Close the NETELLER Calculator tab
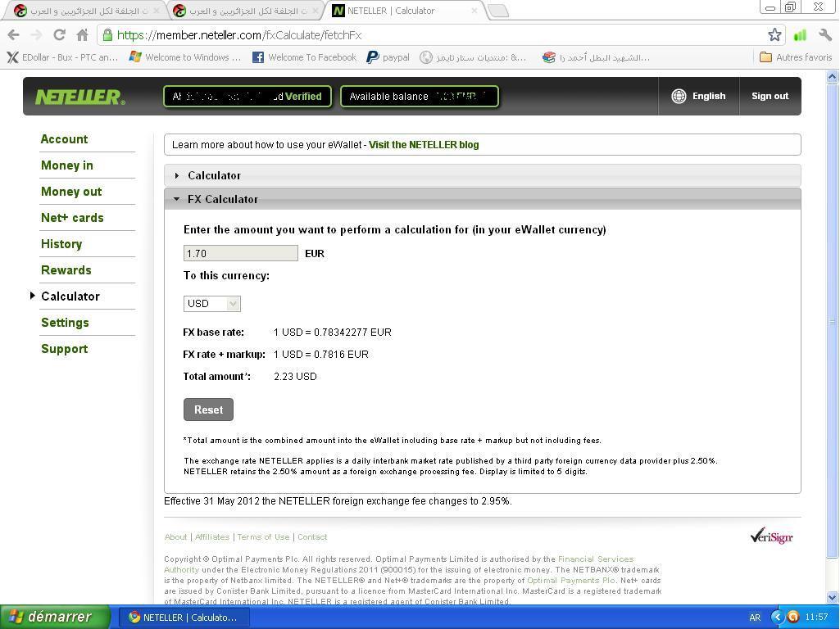Image resolution: width=840 pixels, height=629 pixels. point(474,11)
